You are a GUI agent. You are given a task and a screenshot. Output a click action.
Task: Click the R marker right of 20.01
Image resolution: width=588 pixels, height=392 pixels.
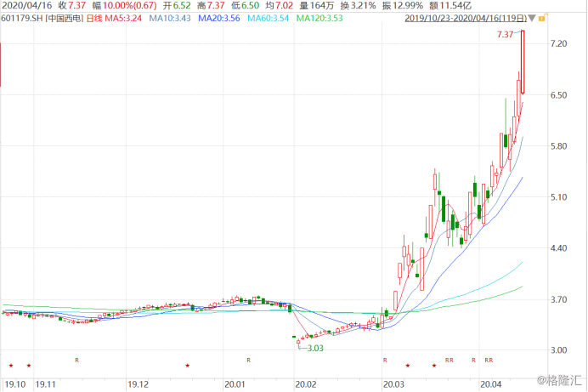pos(249,361)
